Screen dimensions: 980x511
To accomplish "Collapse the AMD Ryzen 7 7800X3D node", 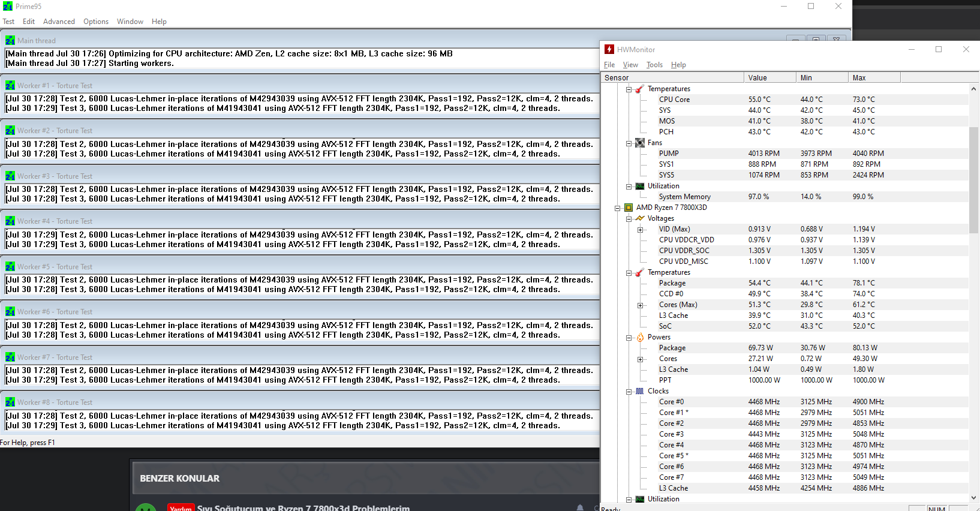I will click(617, 208).
